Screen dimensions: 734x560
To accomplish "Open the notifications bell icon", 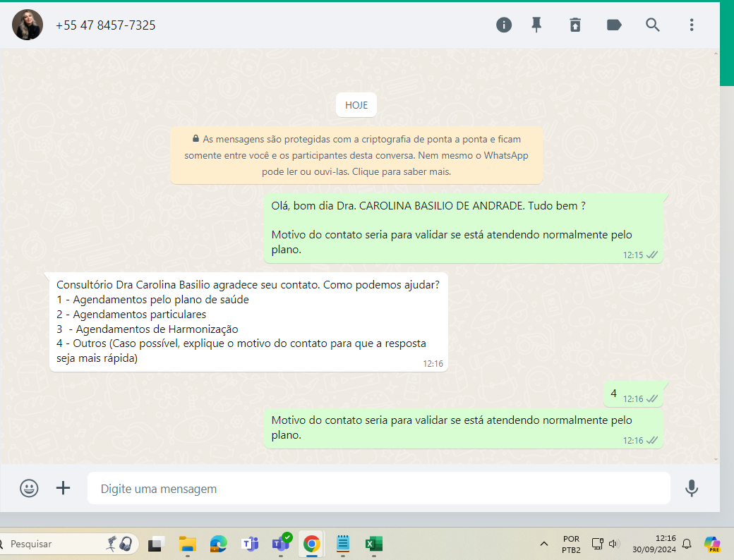I will pos(687,544).
